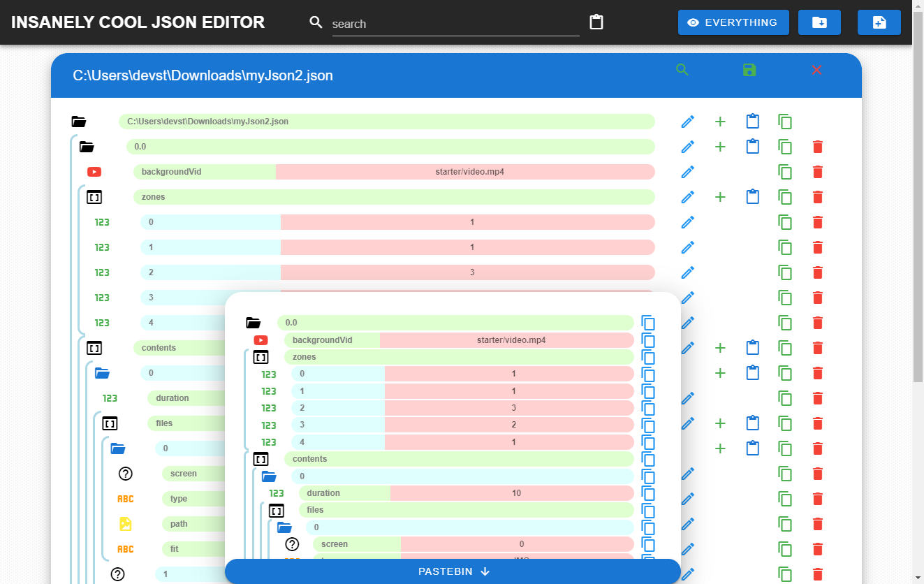924x584 pixels.
Task: Close the myJson2.json file with red X
Action: point(817,70)
